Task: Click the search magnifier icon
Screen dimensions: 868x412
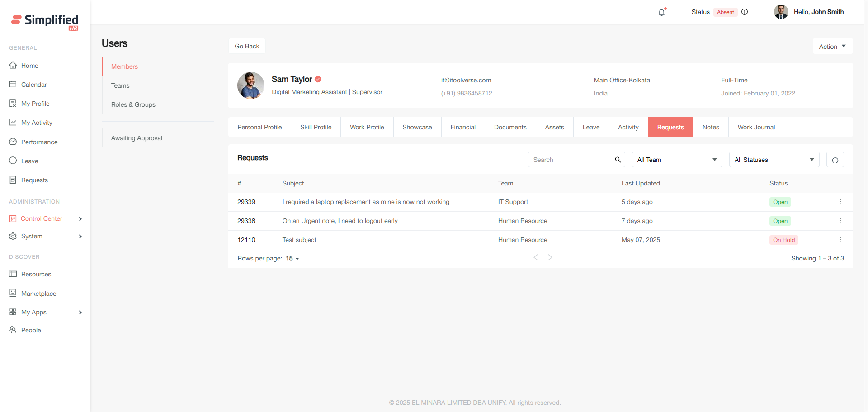Action: tap(618, 160)
